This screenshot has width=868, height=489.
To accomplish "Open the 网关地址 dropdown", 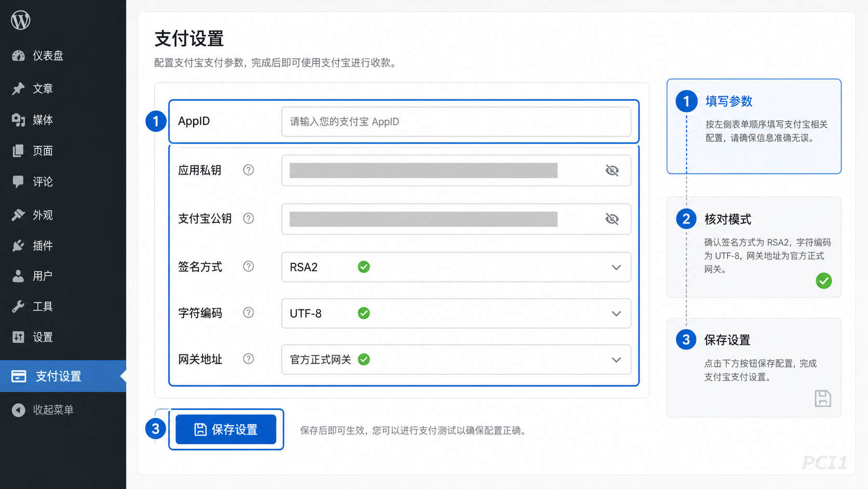I will [456, 360].
